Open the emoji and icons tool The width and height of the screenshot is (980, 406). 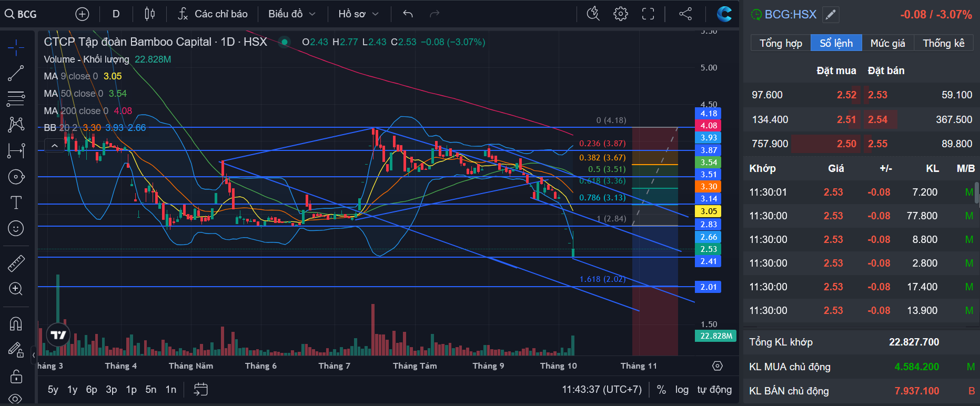16,228
